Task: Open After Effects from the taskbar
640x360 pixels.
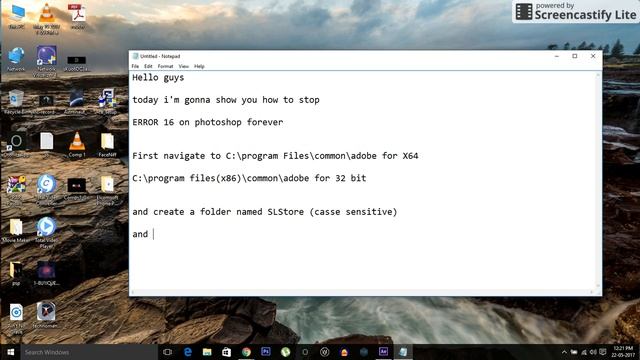Action: [x=383, y=352]
